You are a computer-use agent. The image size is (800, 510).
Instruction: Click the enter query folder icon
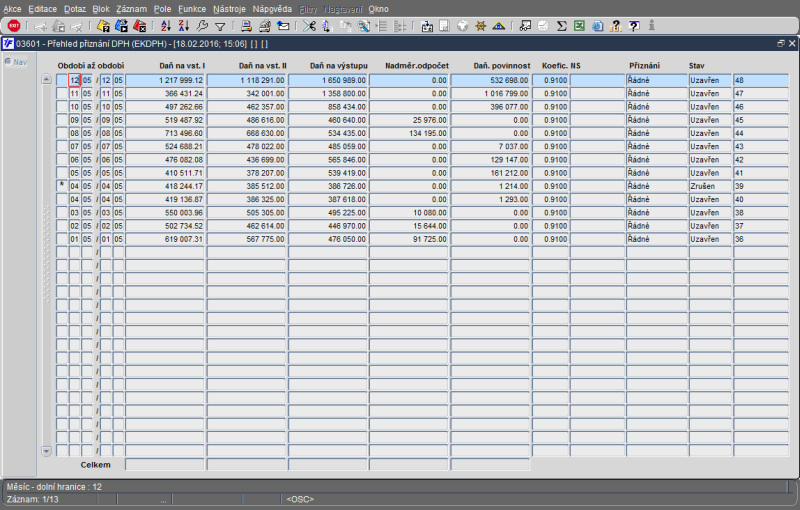[104, 26]
